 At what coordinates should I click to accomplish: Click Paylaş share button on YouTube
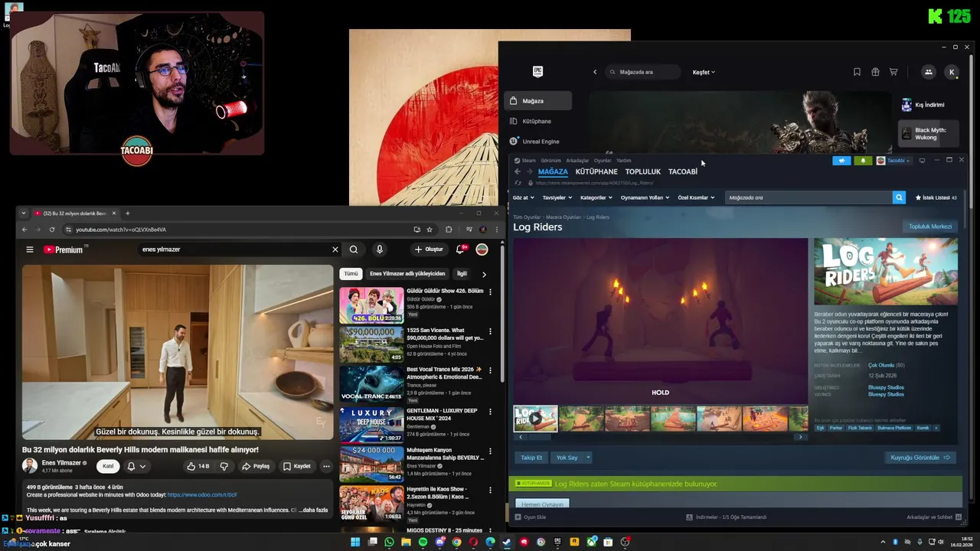point(256,466)
